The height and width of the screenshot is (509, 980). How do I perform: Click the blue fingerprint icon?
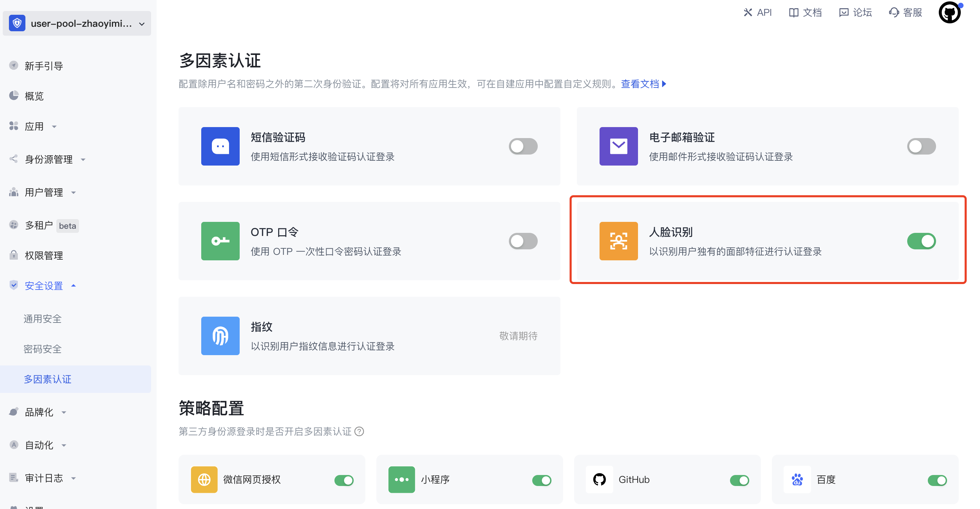pos(220,336)
